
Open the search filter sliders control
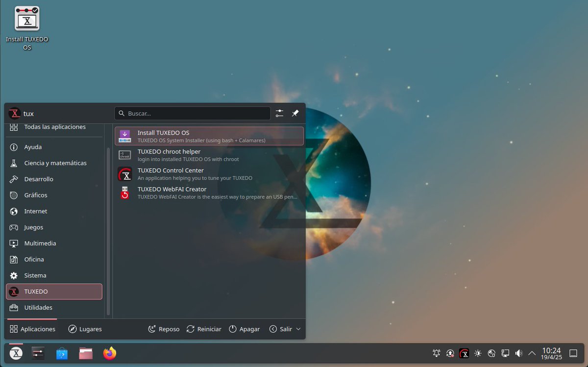click(279, 113)
